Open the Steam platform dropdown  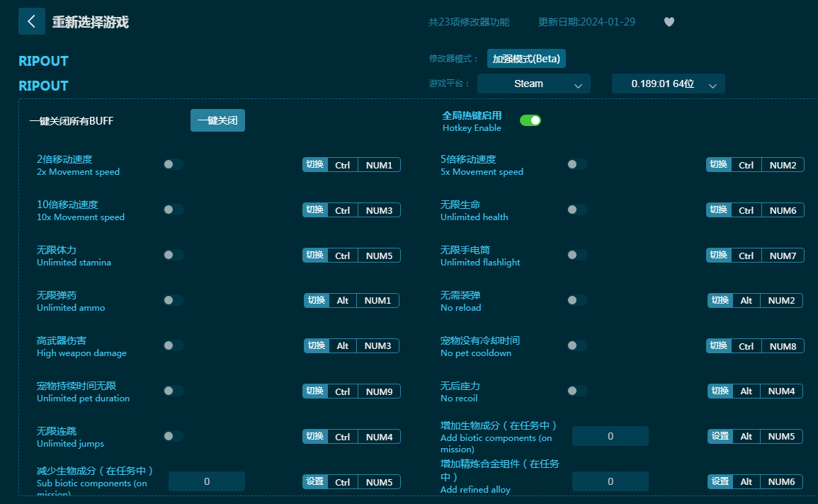click(533, 84)
